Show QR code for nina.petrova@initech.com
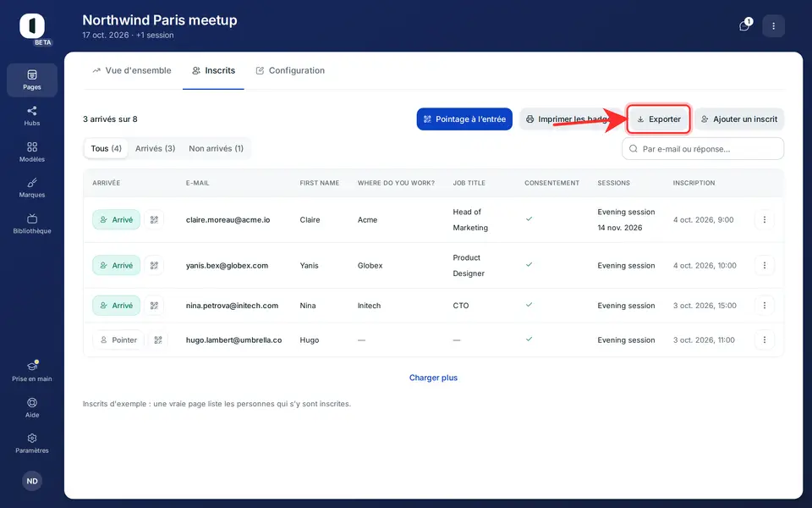The height and width of the screenshot is (508, 812). coord(154,306)
